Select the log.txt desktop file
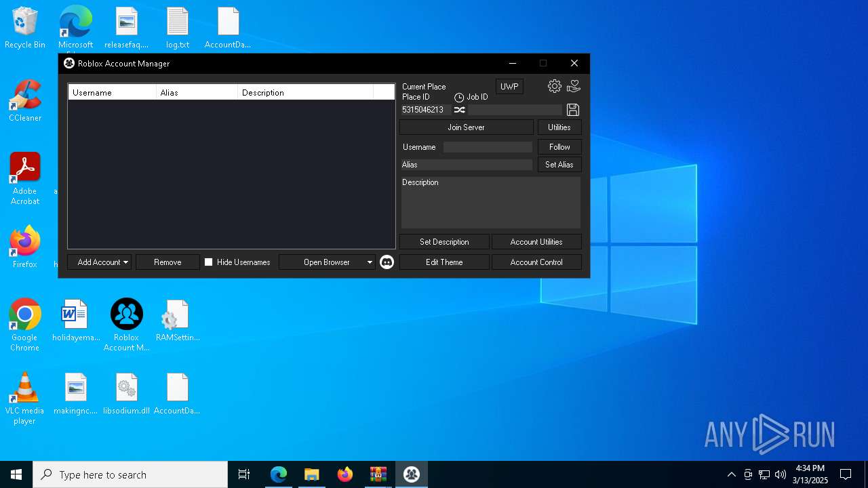868x488 pixels. 177,28
